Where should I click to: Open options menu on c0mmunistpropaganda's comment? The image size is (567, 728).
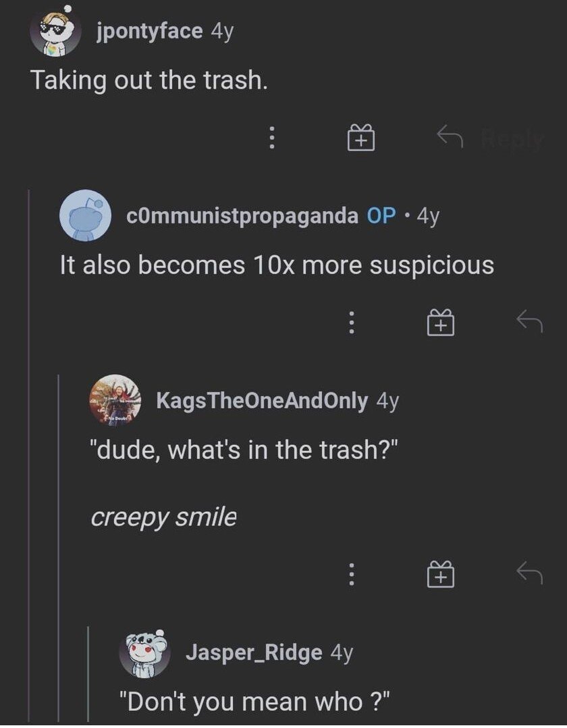[350, 323]
